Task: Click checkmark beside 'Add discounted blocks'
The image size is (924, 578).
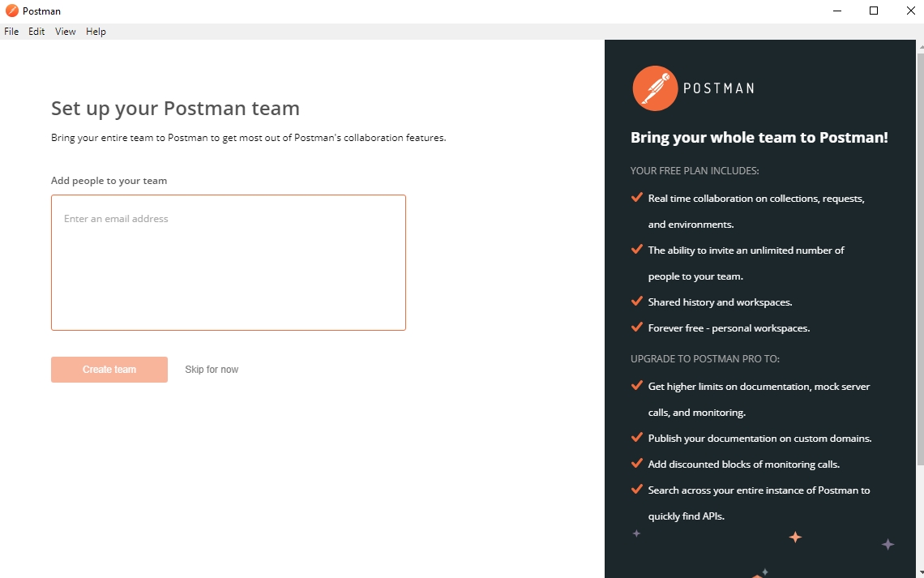Action: tap(636, 463)
